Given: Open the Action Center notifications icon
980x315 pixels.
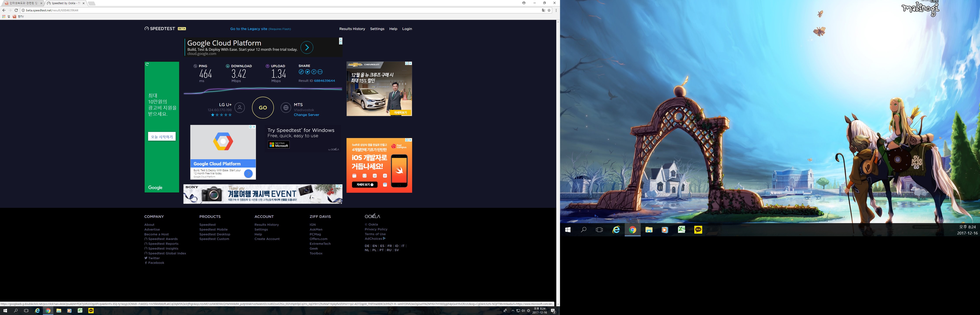Looking at the screenshot, I should (x=553, y=311).
